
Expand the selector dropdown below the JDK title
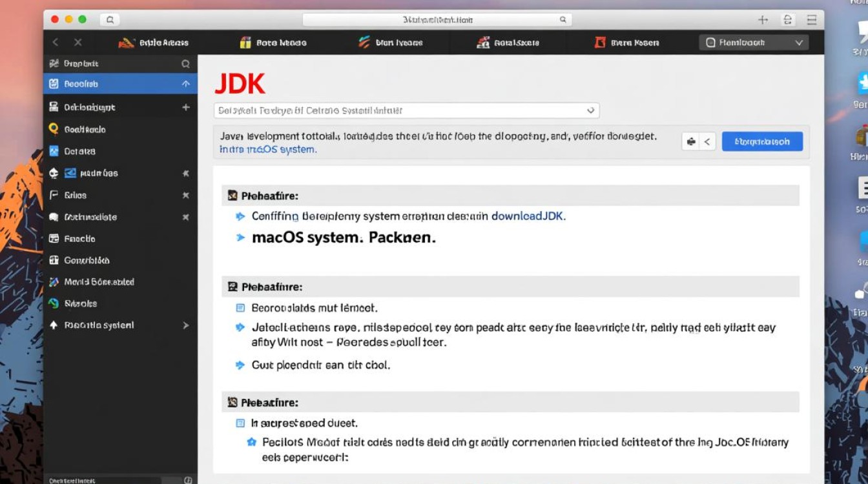click(590, 110)
